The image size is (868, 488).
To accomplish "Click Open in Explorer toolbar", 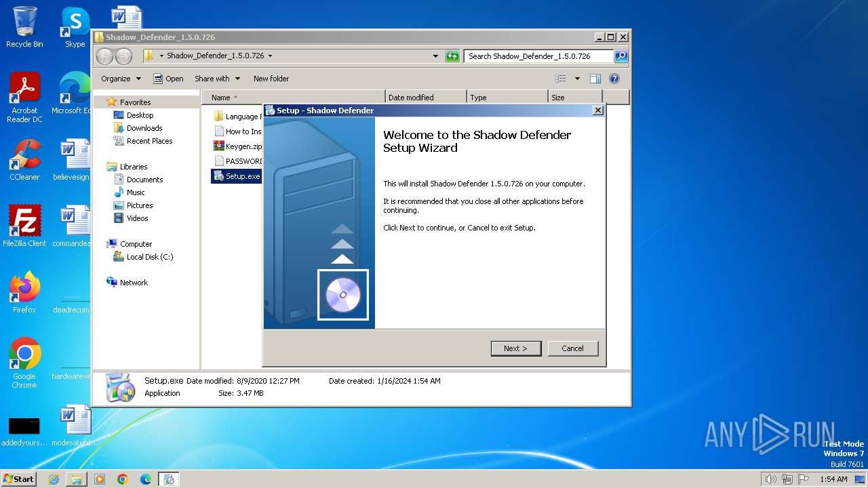I will [x=168, y=79].
